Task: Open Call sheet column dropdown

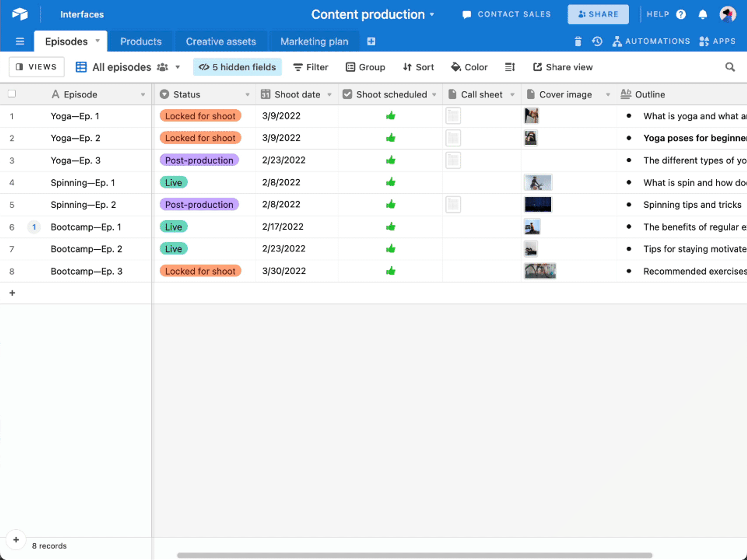Action: tap(512, 95)
